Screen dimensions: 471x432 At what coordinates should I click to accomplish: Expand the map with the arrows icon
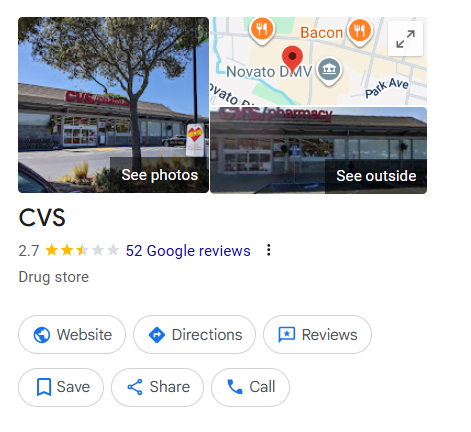[x=405, y=39]
